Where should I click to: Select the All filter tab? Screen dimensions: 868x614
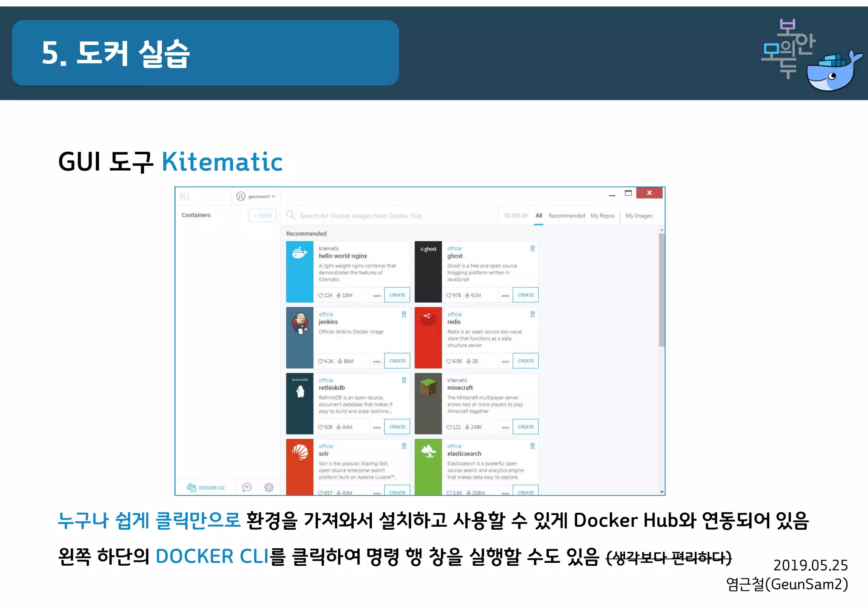click(x=539, y=216)
